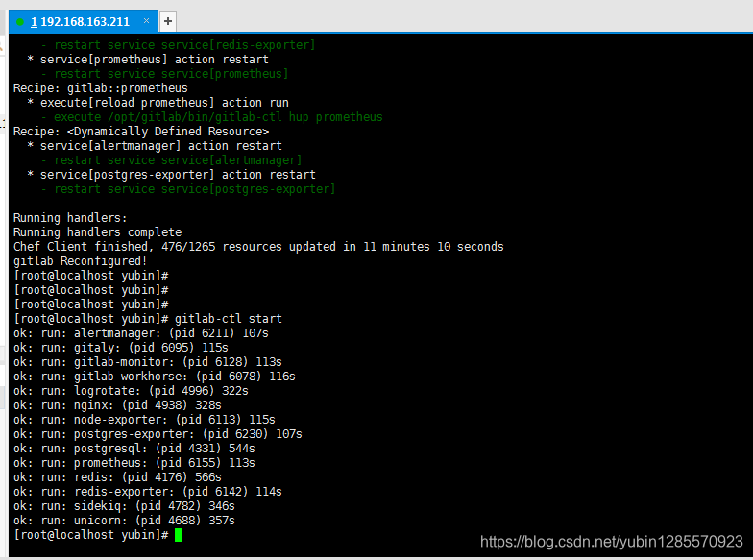This screenshot has width=753, height=560.
Task: Click 'ok: run: logrotate: (pid 4996) 322s' line
Action: coord(131,390)
